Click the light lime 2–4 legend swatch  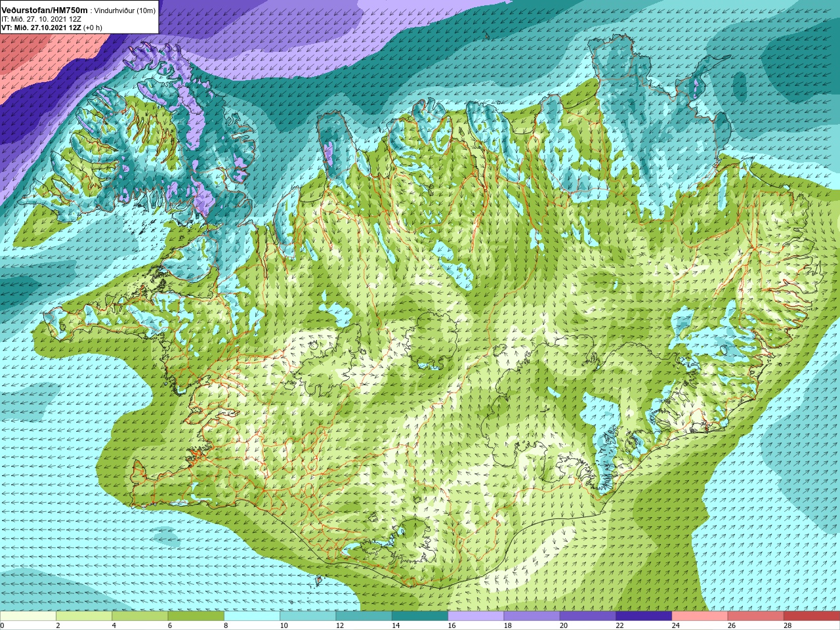pos(84,616)
